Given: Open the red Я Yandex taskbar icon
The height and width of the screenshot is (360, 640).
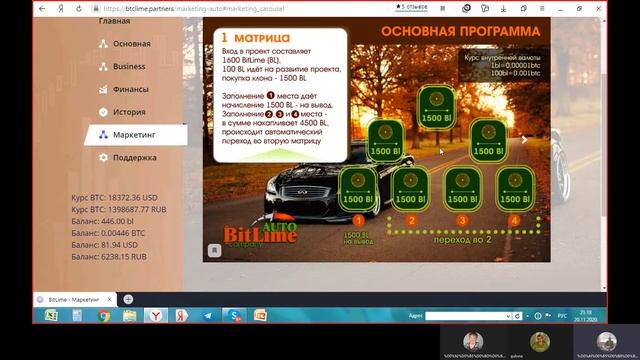Looking at the screenshot, I should 182,316.
